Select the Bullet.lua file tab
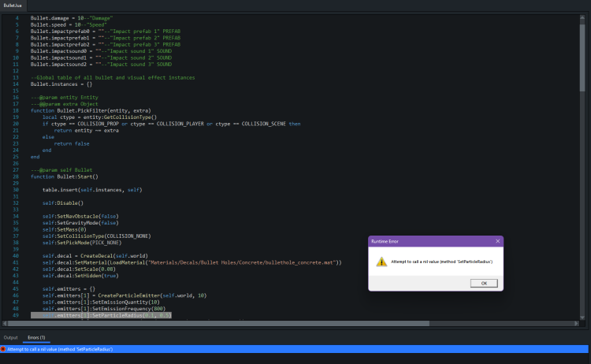Image resolution: width=591 pixels, height=364 pixels. point(13,5)
